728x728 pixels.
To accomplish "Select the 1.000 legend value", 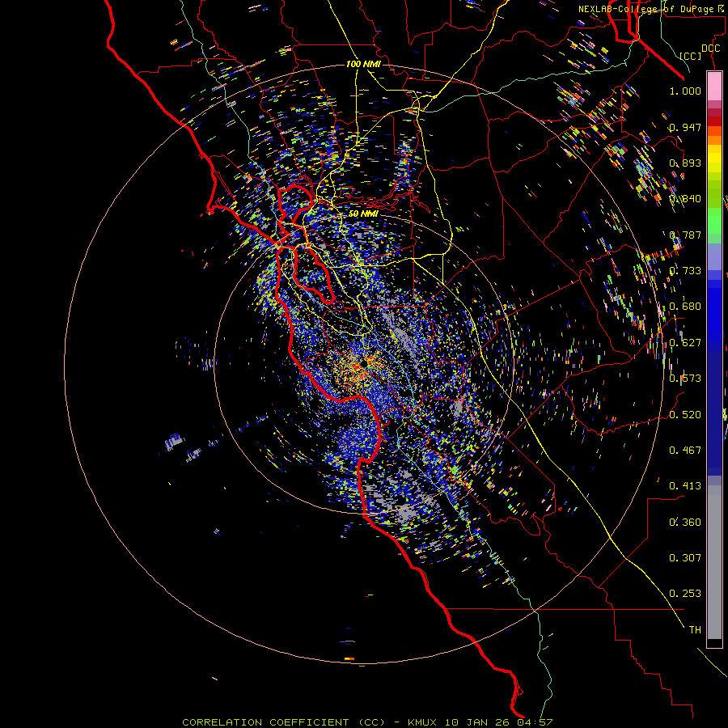I will coord(685,91).
